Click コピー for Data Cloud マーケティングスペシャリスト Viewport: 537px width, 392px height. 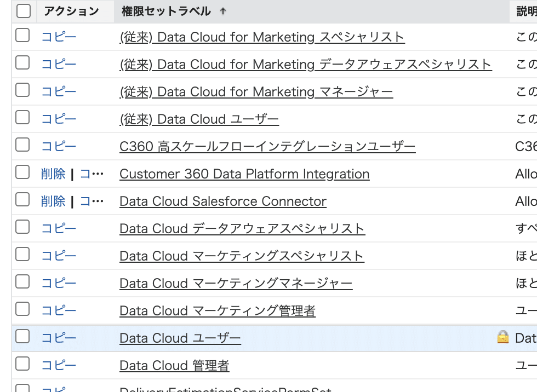pos(59,256)
